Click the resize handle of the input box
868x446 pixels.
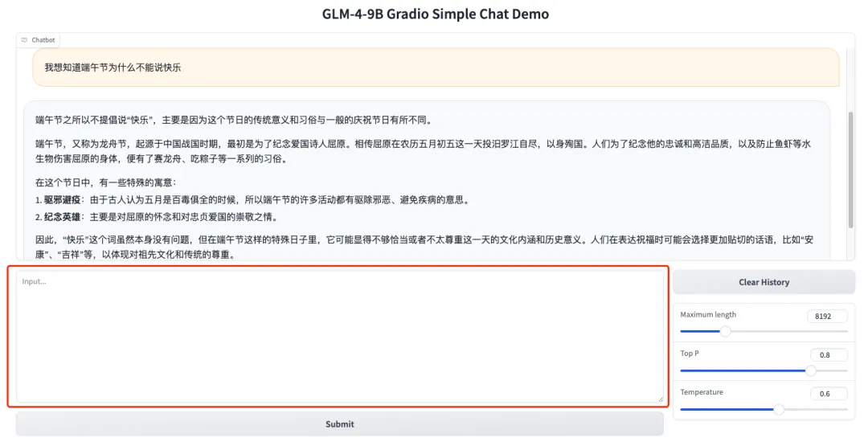pyautogui.click(x=660, y=398)
